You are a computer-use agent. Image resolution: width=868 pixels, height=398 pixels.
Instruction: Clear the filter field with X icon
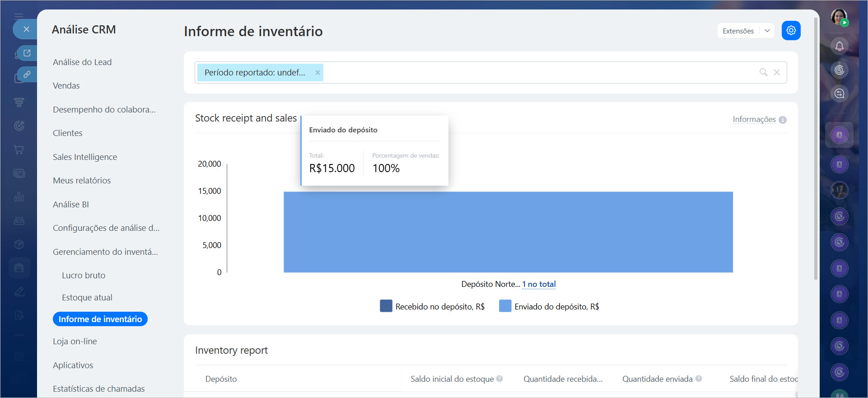click(x=777, y=72)
